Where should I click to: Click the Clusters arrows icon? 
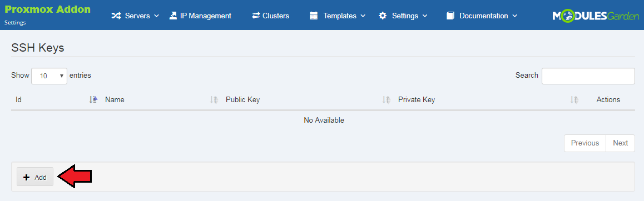pyautogui.click(x=256, y=16)
